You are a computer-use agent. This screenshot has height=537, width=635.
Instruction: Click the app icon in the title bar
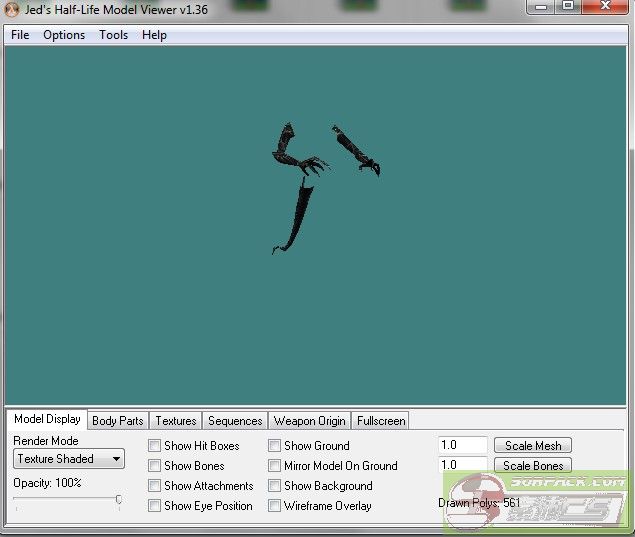tap(12, 10)
